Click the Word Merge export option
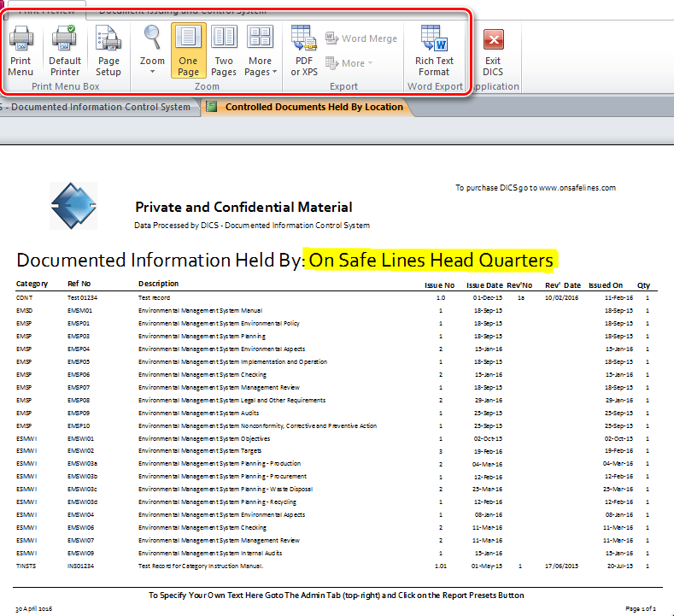Screen dimensions: 674x616 click(361, 38)
